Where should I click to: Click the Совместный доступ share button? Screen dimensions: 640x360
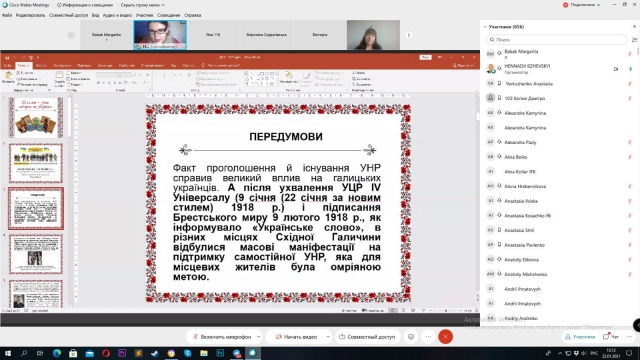(367, 337)
